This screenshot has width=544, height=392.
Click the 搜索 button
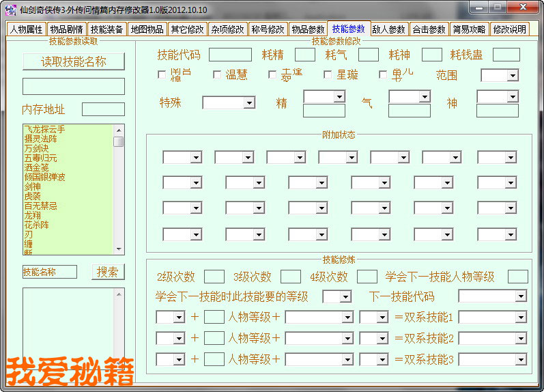coord(108,272)
